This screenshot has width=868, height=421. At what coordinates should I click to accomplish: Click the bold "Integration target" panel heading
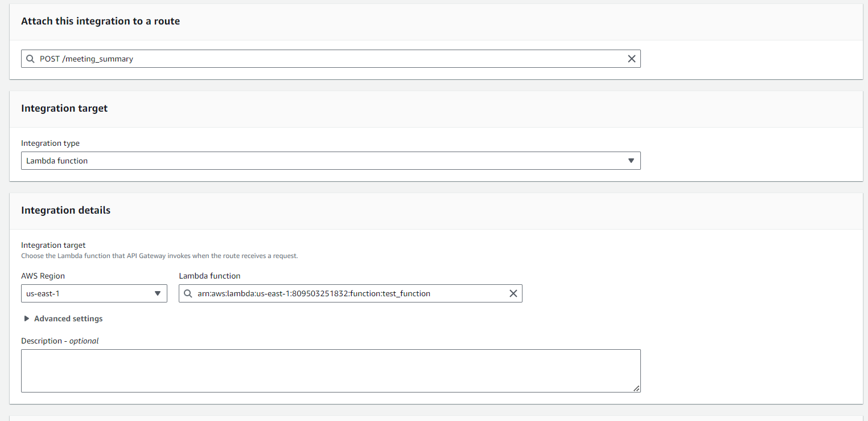pyautogui.click(x=64, y=108)
